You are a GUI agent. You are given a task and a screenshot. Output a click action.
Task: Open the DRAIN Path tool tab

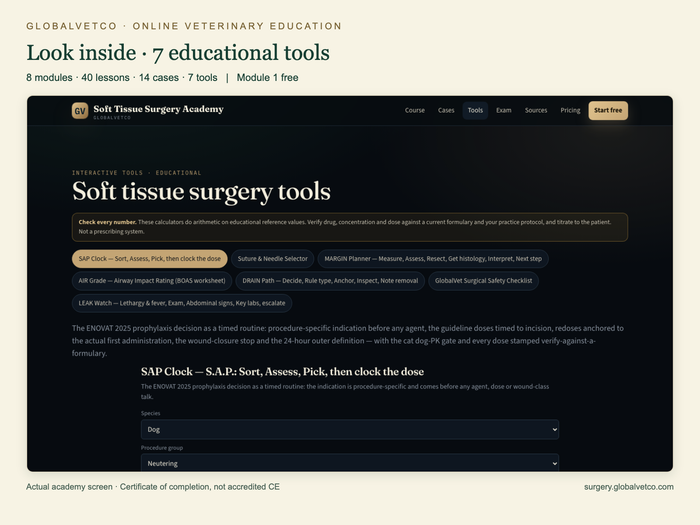point(330,281)
